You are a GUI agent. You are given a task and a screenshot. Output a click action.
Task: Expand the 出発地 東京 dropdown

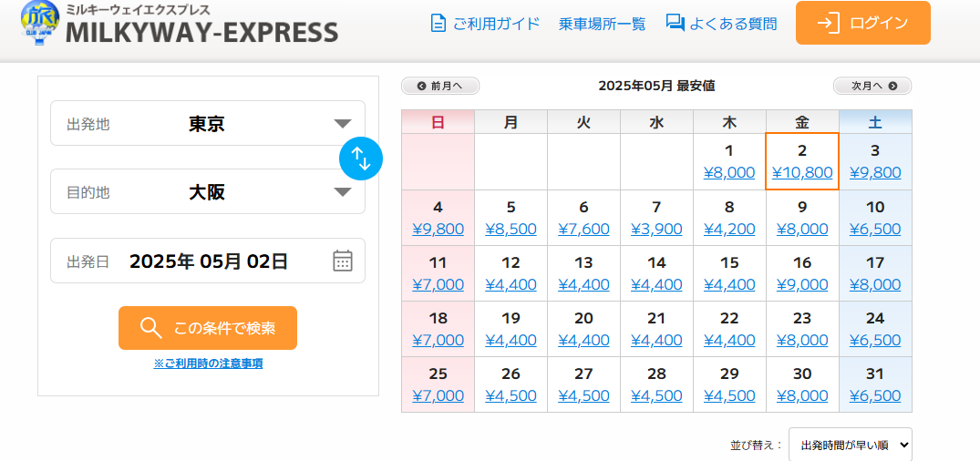[343, 124]
